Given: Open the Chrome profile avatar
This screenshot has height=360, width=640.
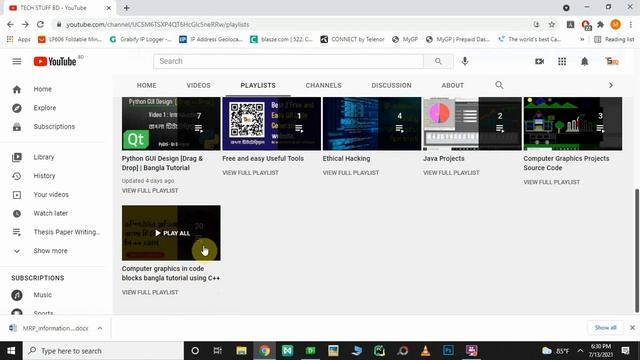Looking at the screenshot, I should (x=616, y=24).
